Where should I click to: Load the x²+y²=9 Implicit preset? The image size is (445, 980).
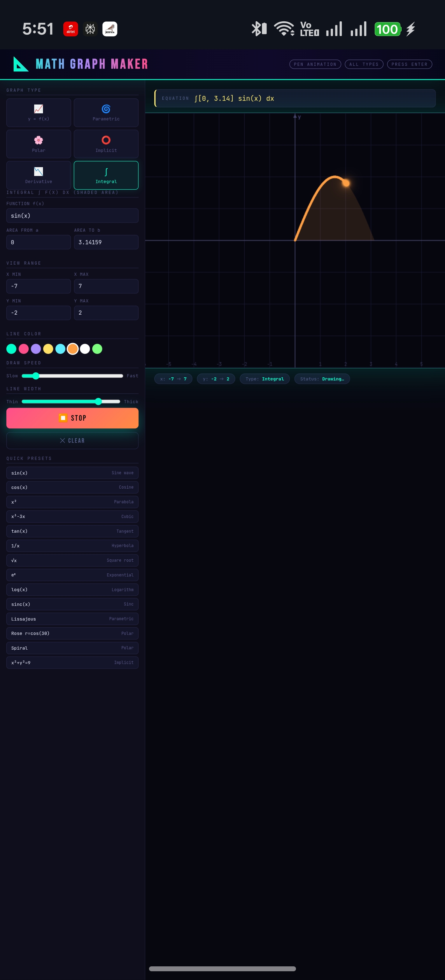tap(72, 662)
